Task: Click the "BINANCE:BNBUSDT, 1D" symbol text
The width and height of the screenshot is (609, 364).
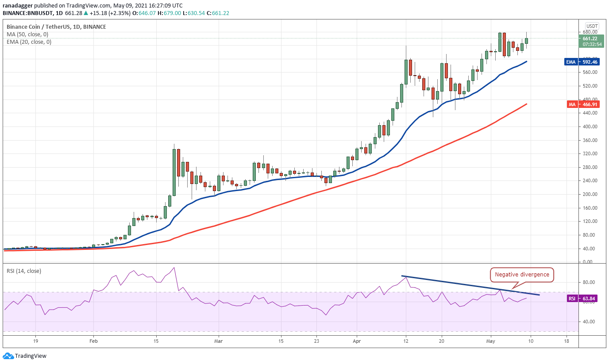Action: pos(32,13)
